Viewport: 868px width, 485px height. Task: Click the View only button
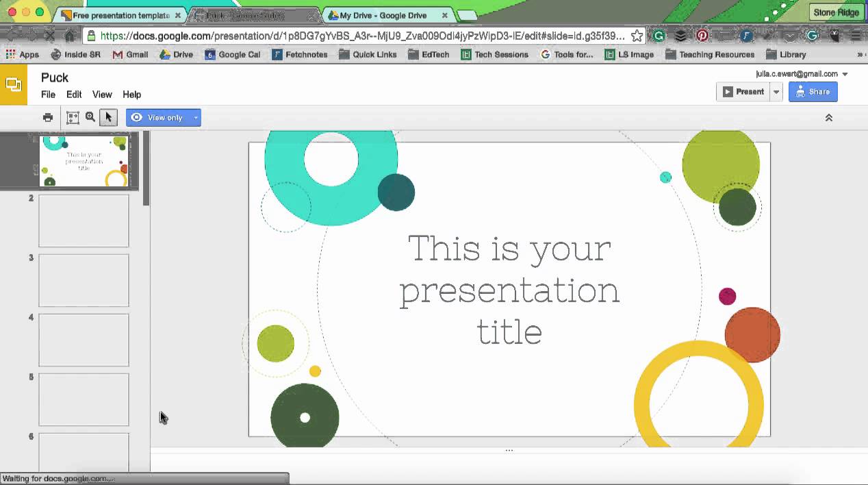(158, 118)
